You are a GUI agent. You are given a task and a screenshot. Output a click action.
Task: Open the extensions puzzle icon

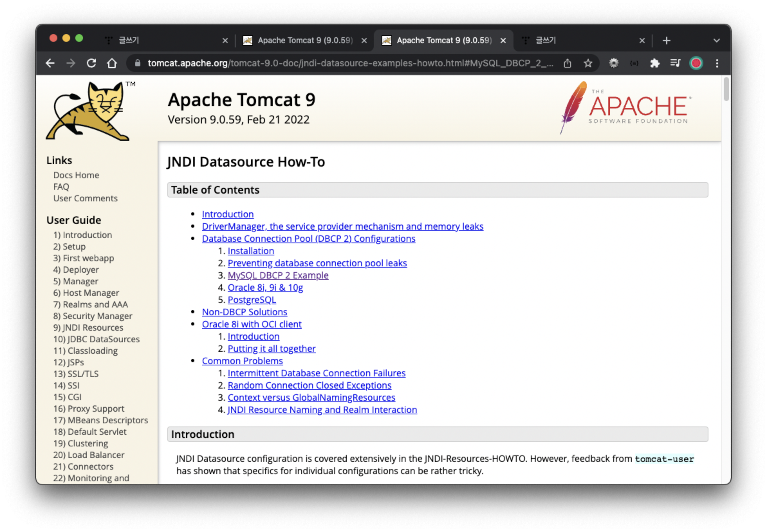pos(655,63)
